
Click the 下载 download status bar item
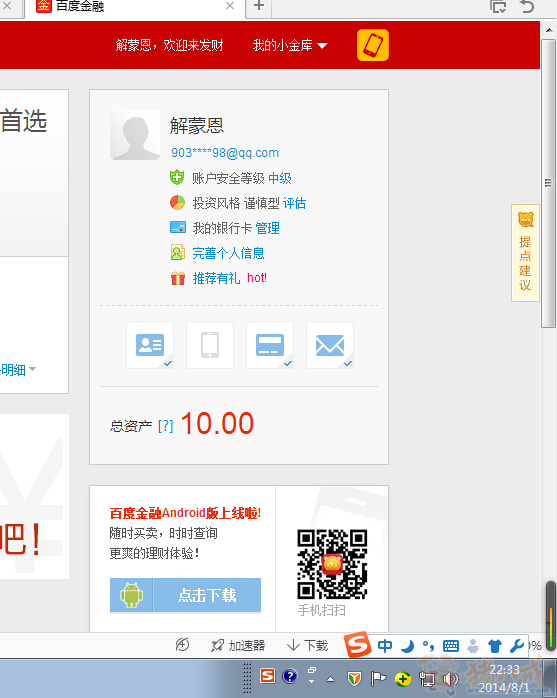[307, 645]
